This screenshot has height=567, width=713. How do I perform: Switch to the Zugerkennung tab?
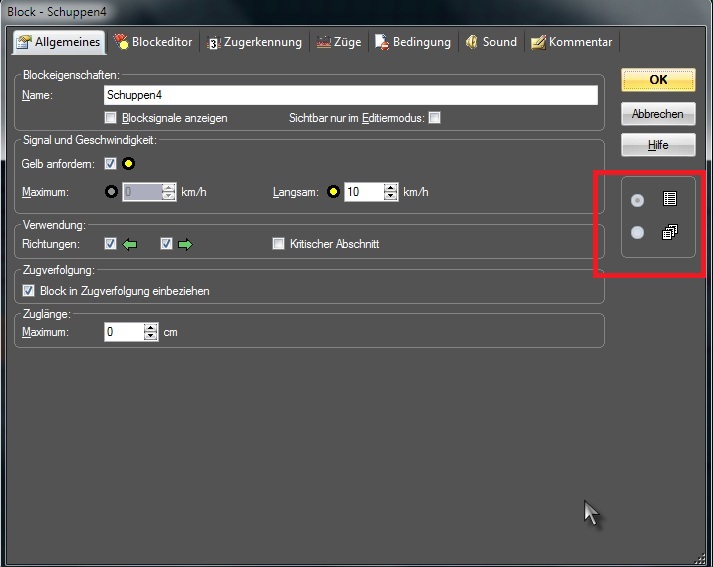(254, 42)
